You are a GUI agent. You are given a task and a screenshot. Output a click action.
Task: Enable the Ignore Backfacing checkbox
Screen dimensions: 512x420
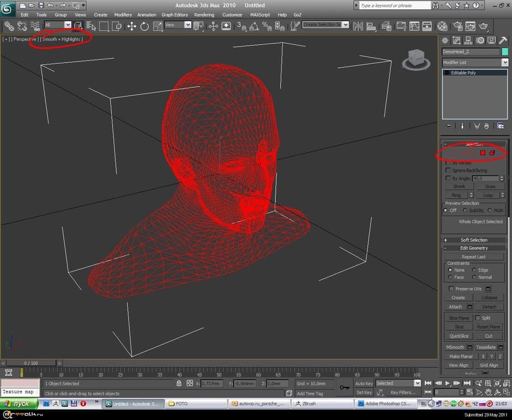[448, 170]
